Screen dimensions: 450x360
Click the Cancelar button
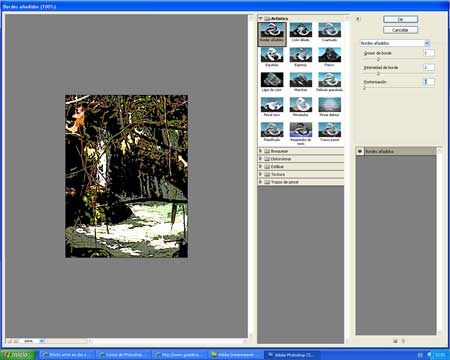pos(400,30)
